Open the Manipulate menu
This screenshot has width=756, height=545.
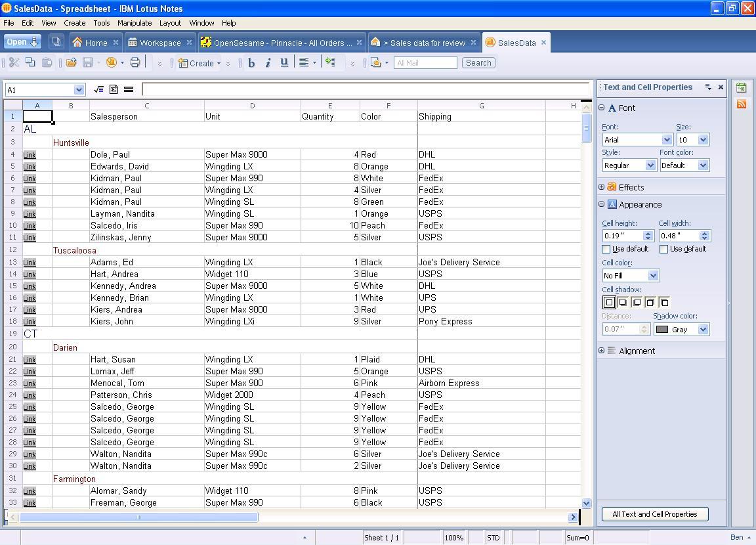134,23
